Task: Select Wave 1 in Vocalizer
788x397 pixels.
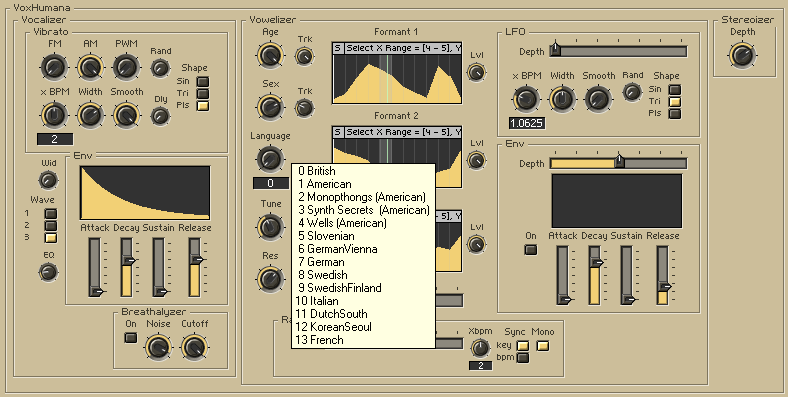Action: click(x=51, y=214)
